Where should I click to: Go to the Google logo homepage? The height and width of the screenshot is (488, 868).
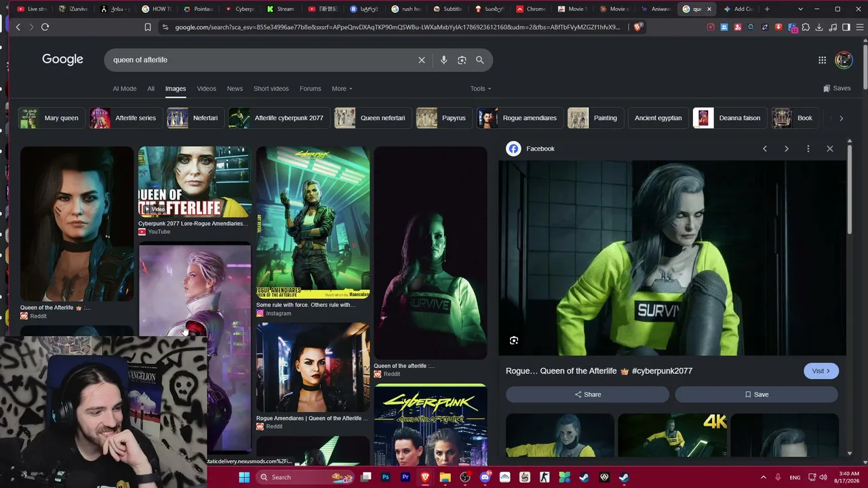[62, 60]
